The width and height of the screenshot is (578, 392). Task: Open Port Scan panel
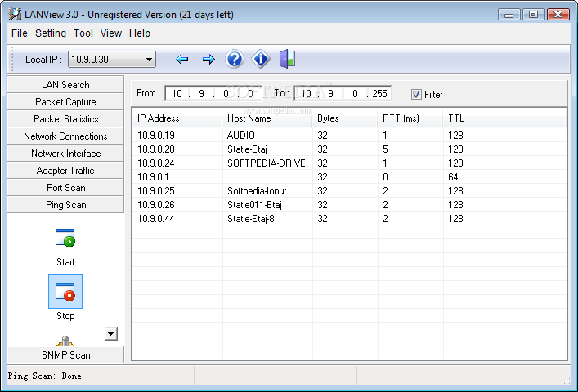pos(65,188)
